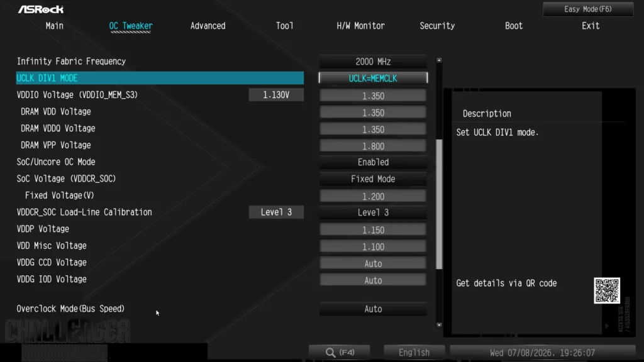Viewport: 644px width, 362px height.
Task: Switch to the Advanced tab
Action: pyautogui.click(x=208, y=26)
